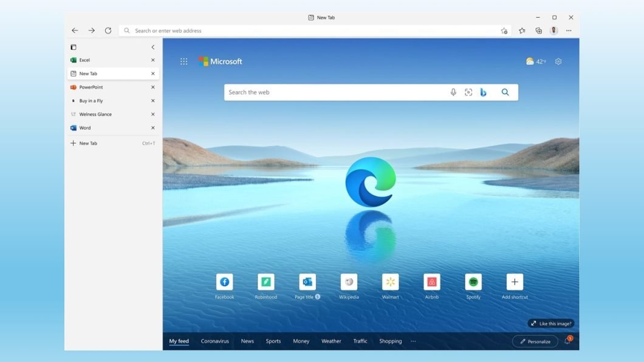Open the browser profile avatar
Viewport: 644px width, 362px height.
click(553, 30)
